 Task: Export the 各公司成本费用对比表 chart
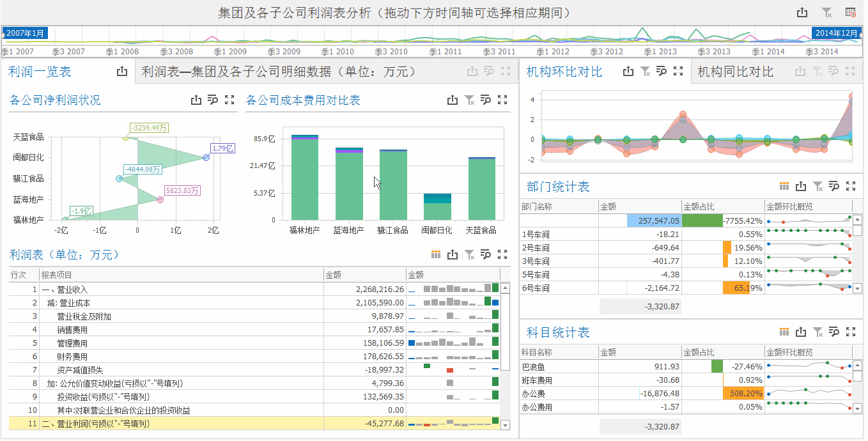tap(453, 100)
